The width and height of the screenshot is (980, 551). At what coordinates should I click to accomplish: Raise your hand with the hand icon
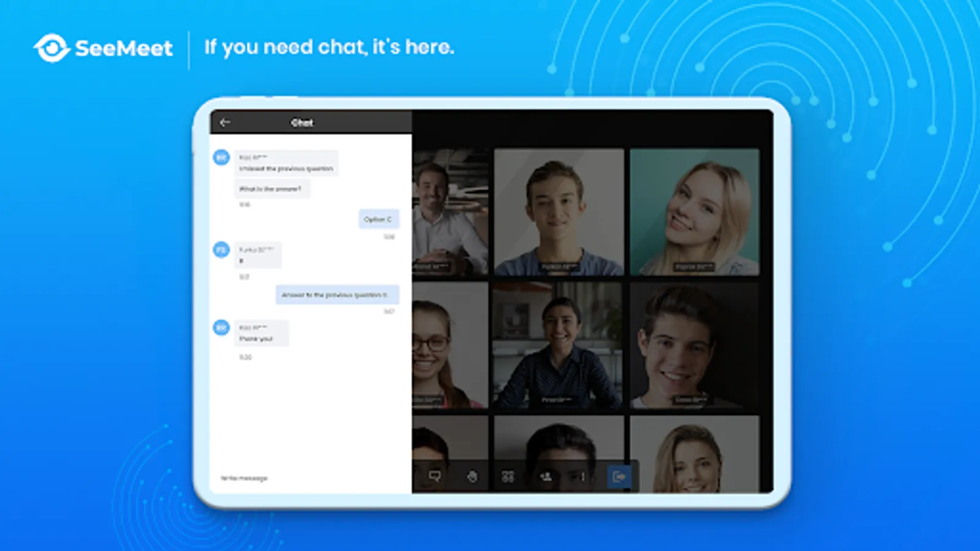[472, 476]
